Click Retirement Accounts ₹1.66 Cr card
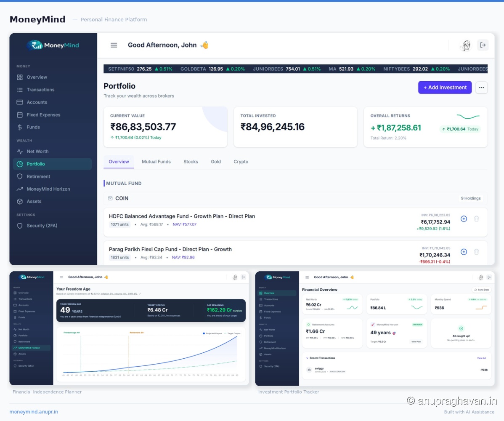This screenshot has height=421, width=504. click(332, 333)
